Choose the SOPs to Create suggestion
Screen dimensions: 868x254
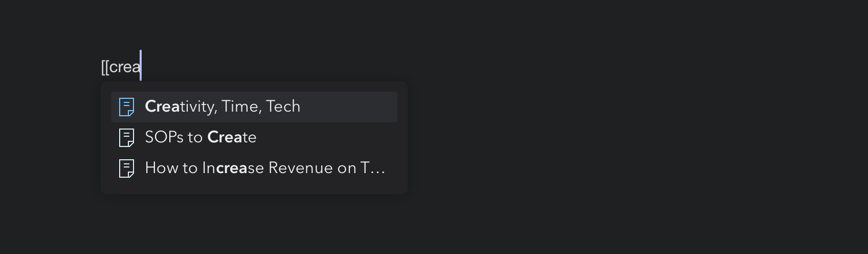pyautogui.click(x=254, y=138)
